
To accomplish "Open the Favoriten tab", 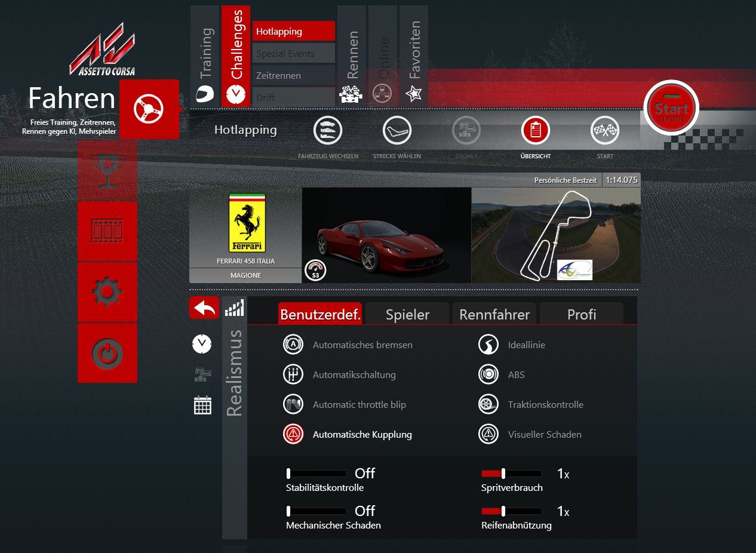I will coord(414,56).
